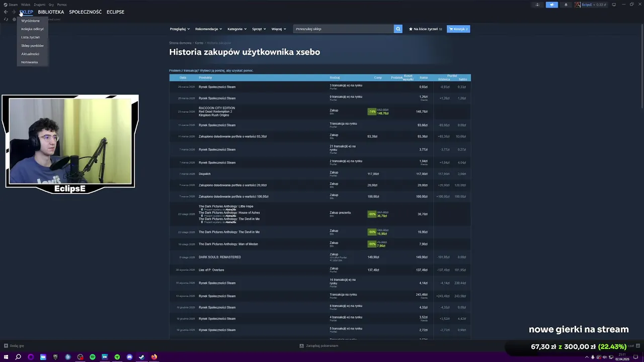Reload the page with the refresh icon

point(6,20)
